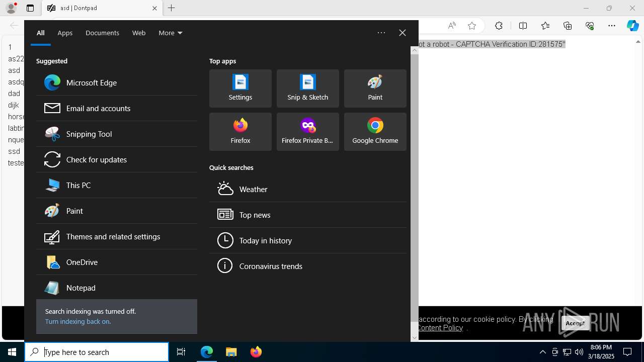Select Check for updates suggestion

(116, 159)
